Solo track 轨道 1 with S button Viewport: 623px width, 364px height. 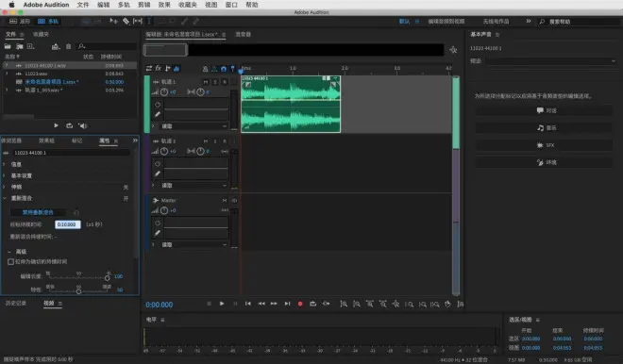coord(215,82)
